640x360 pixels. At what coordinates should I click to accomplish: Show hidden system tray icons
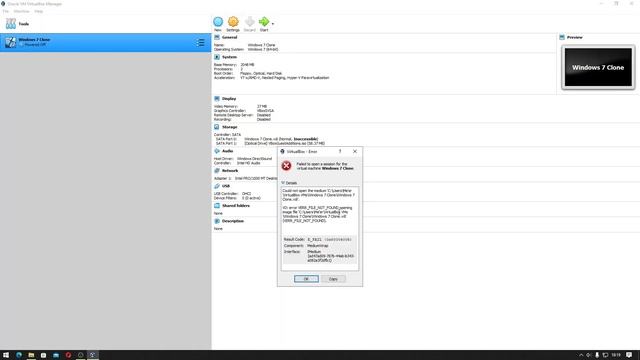[581, 355]
